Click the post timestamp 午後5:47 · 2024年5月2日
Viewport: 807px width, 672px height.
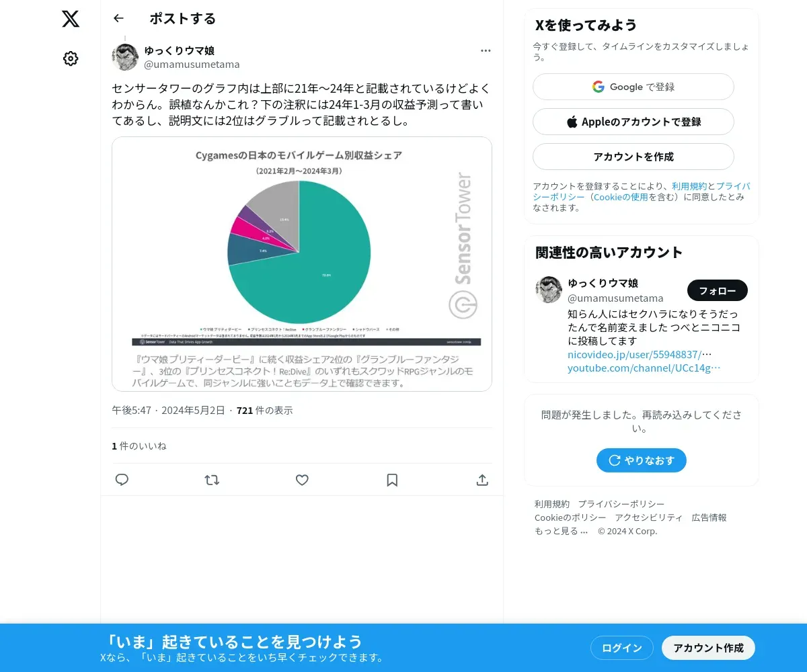point(168,410)
